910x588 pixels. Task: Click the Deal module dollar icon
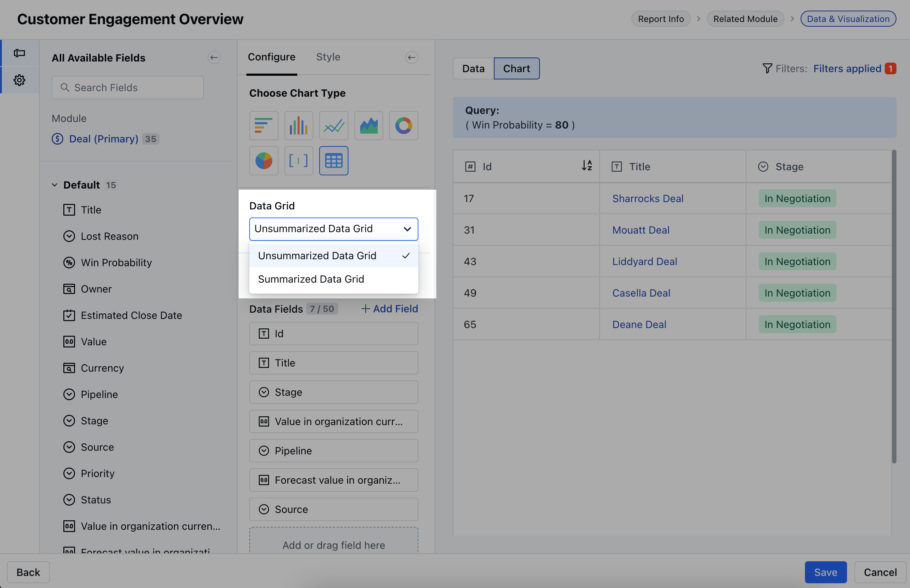tap(57, 139)
